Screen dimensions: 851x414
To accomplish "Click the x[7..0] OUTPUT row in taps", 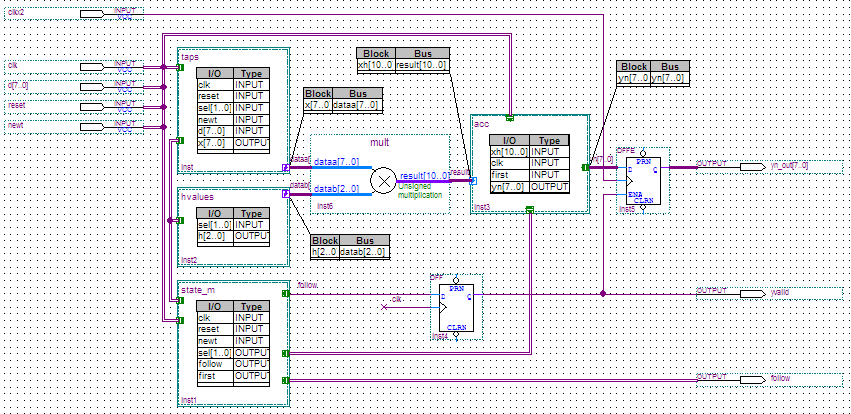I will (232, 143).
